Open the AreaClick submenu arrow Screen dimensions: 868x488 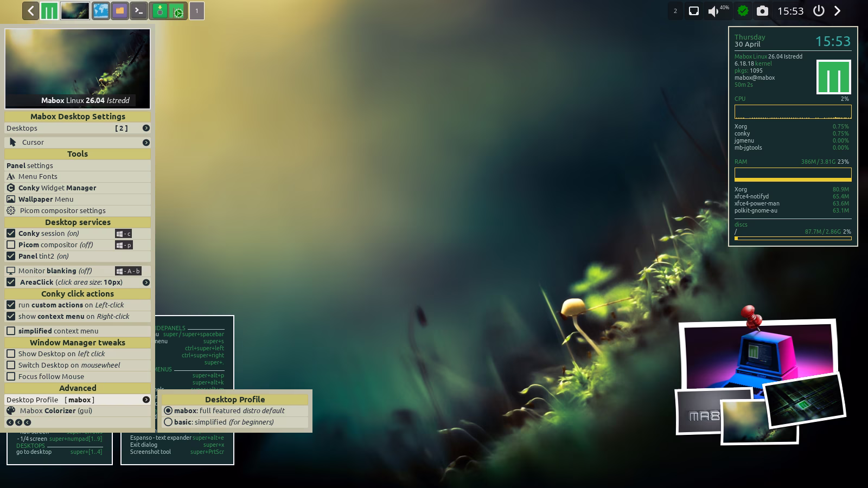[x=146, y=282]
